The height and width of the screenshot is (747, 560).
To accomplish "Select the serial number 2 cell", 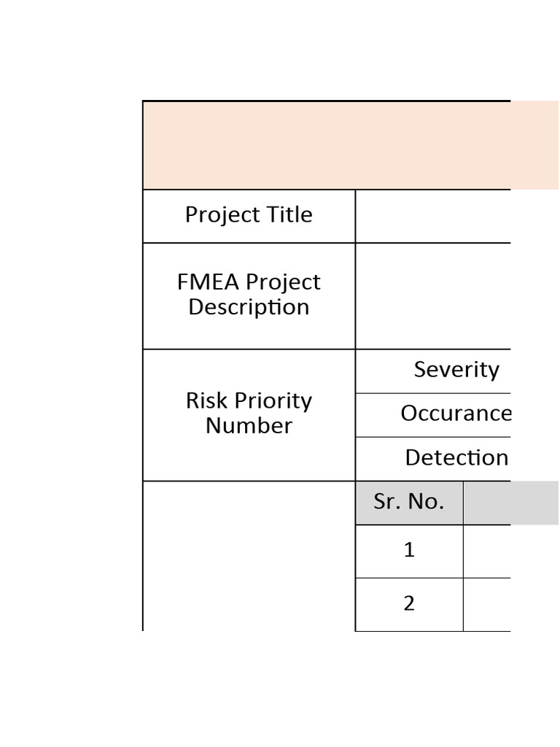I will click(x=409, y=604).
